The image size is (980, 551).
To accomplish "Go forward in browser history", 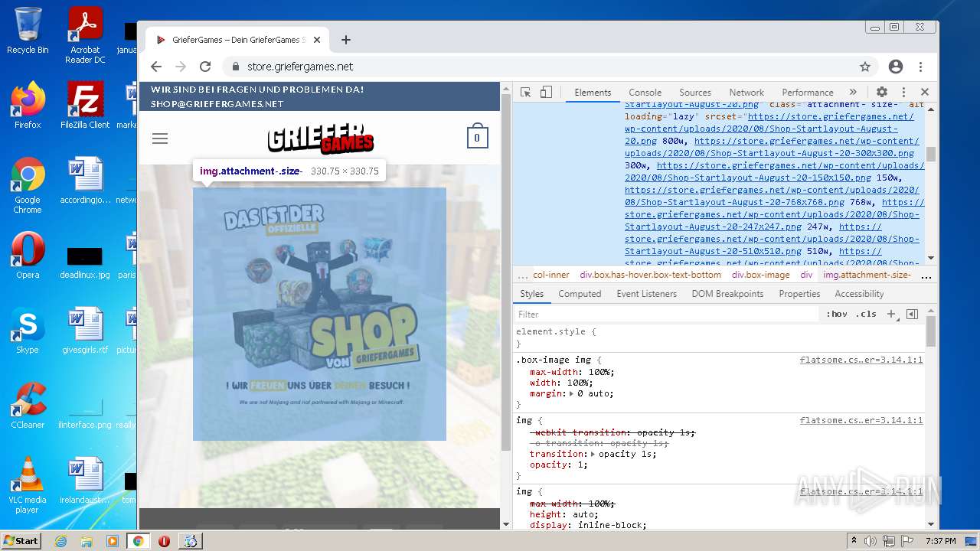I will click(181, 67).
